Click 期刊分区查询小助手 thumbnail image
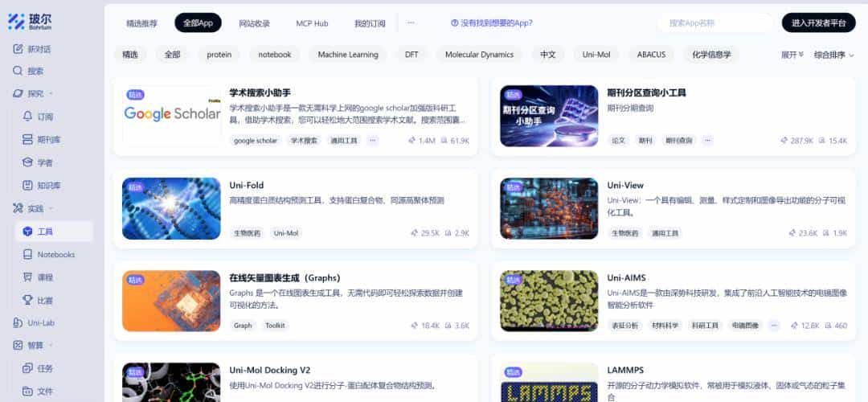Image resolution: width=868 pixels, height=402 pixels. 549,116
